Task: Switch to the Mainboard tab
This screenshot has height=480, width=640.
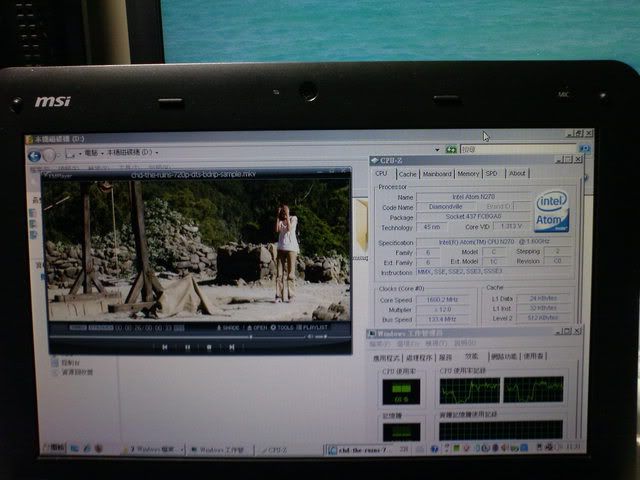Action: (x=437, y=174)
